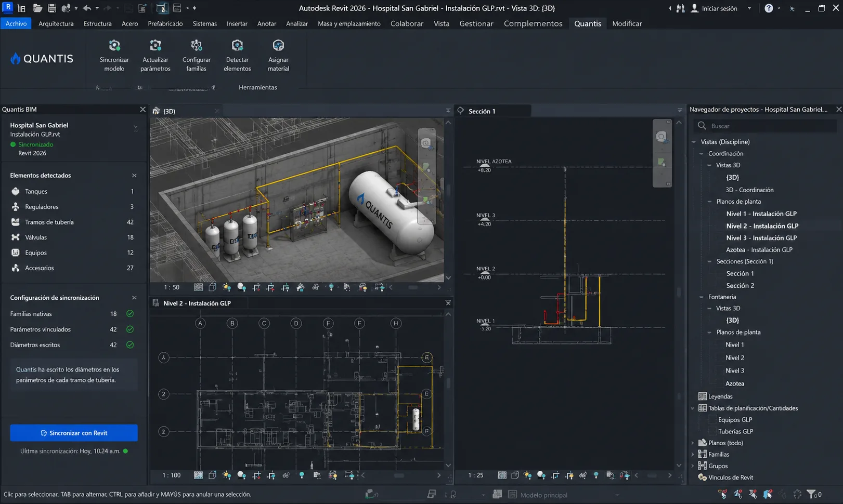
Task: Click the Diámetros escritos green check
Action: click(130, 345)
